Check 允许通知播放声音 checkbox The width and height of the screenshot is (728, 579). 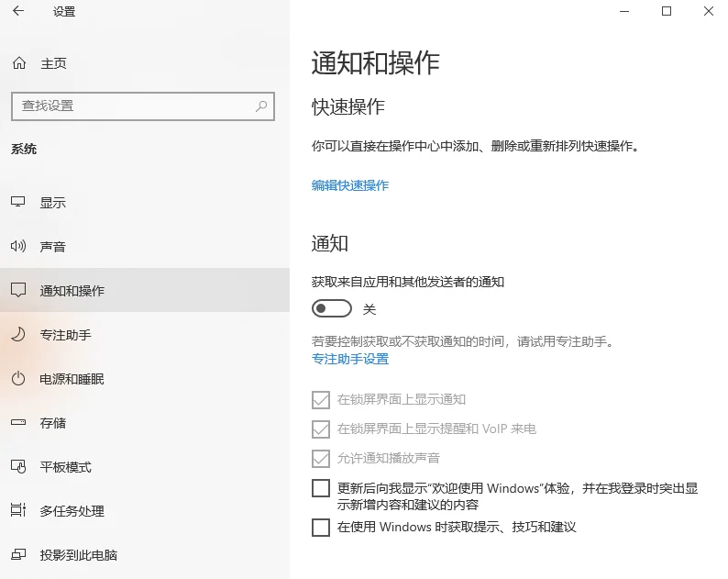coord(321,458)
